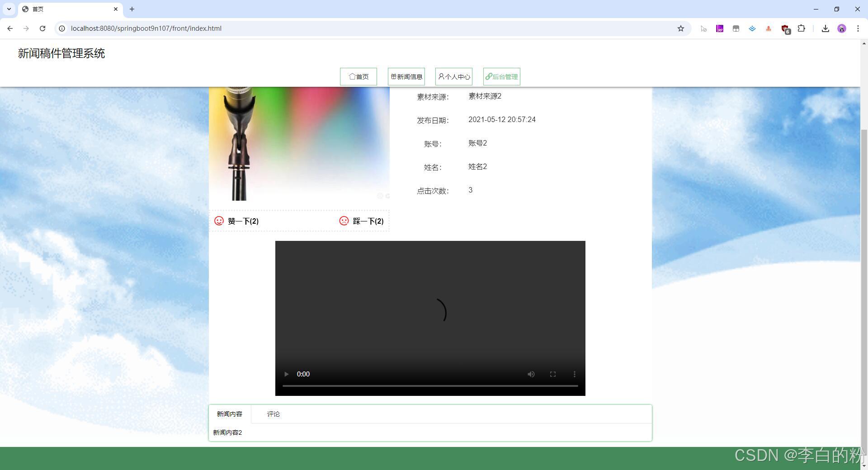This screenshot has width=868, height=470.
Task: Click the 新闻稿件管理系统 site title
Action: pos(61,53)
